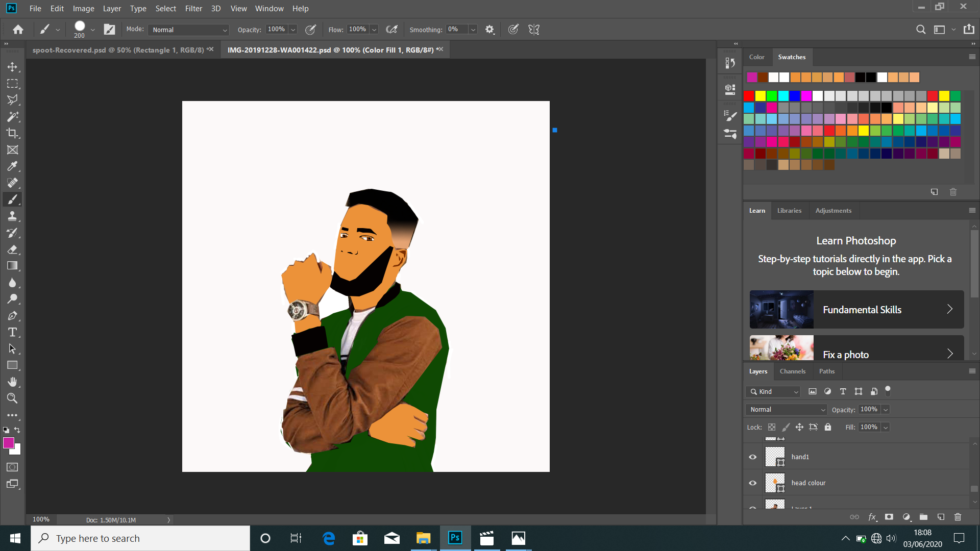Open the layer Kind filter dropdown
The width and height of the screenshot is (980, 551).
[x=773, y=391]
